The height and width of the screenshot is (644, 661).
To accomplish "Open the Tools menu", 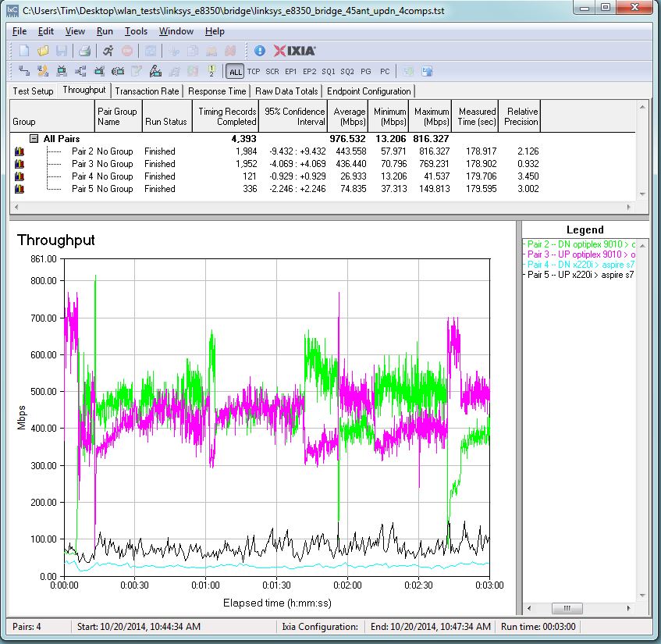I will tap(136, 31).
